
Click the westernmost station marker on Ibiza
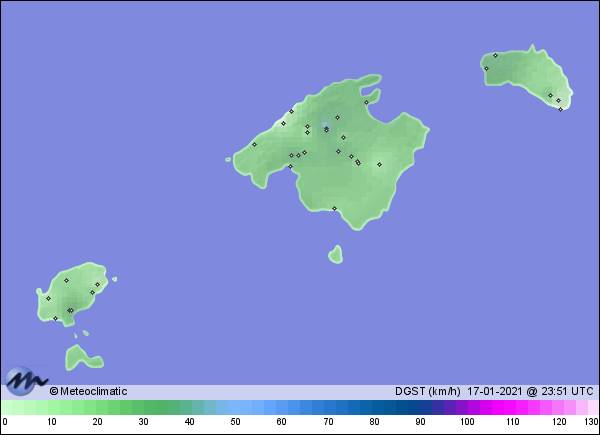pyautogui.click(x=48, y=298)
